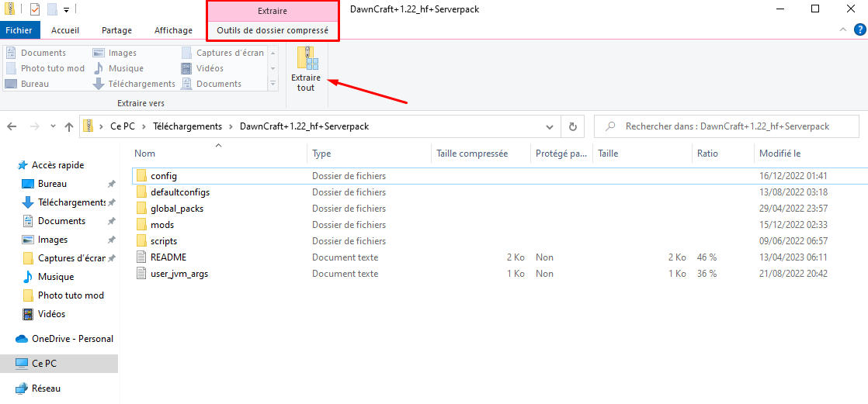Sort by the Ratio column header
This screenshot has height=404, width=868.
[x=722, y=154]
